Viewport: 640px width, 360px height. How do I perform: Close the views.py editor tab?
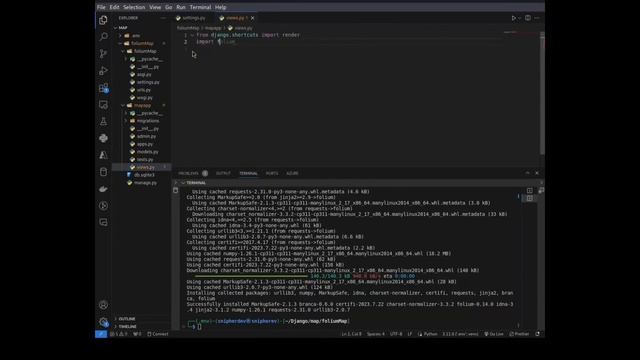(x=253, y=18)
